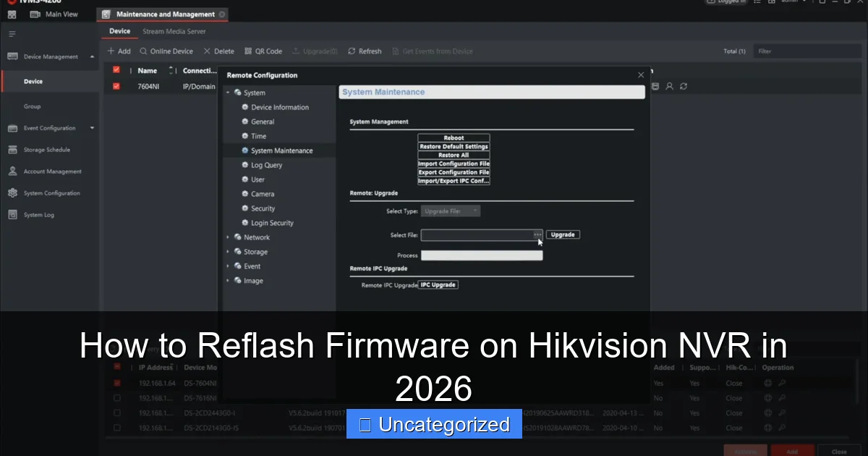Toggle the select-all checkbox in the header
This screenshot has height=456, width=868.
click(116, 70)
